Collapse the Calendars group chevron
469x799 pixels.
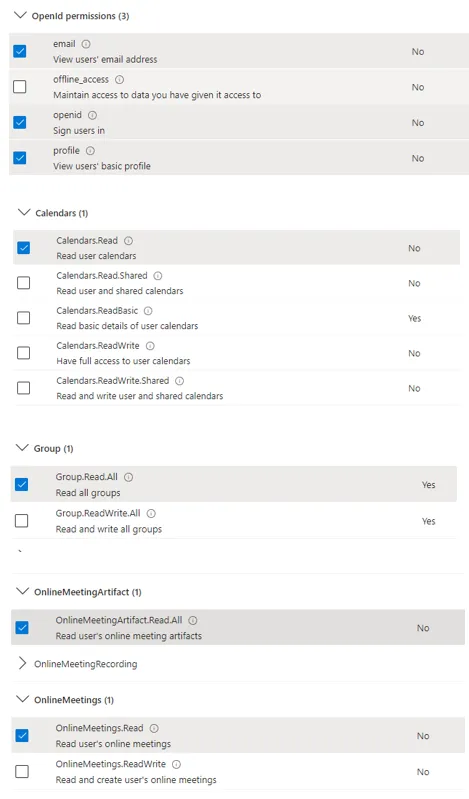[x=23, y=212]
